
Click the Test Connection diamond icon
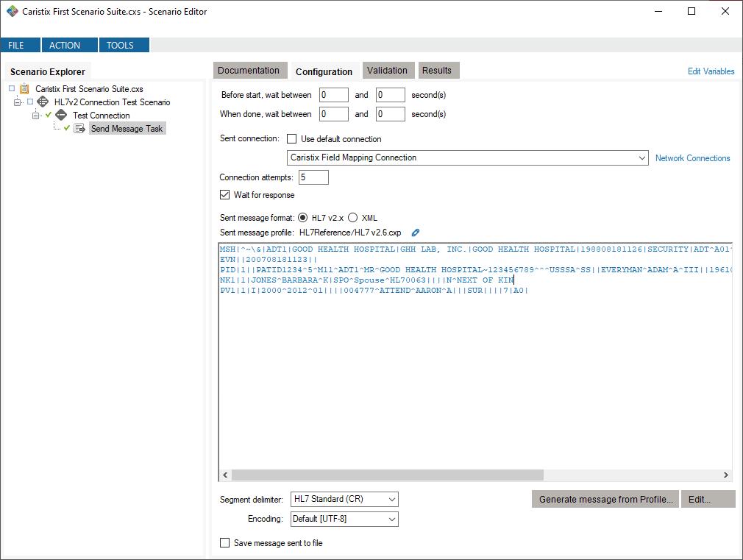pos(61,115)
